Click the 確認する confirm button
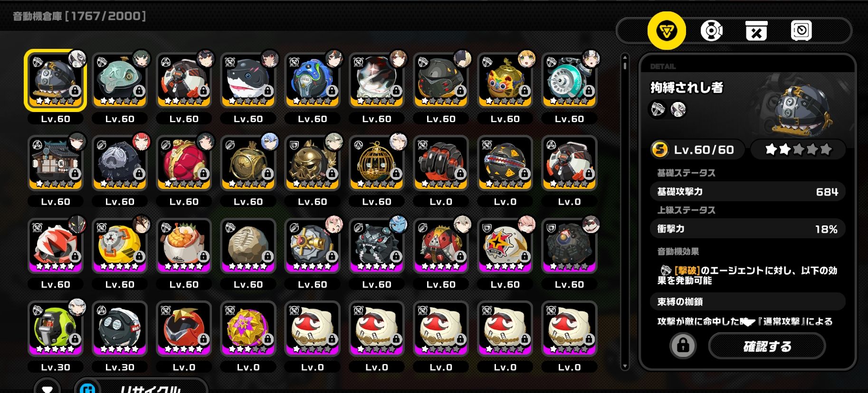The height and width of the screenshot is (393, 868). click(x=767, y=346)
